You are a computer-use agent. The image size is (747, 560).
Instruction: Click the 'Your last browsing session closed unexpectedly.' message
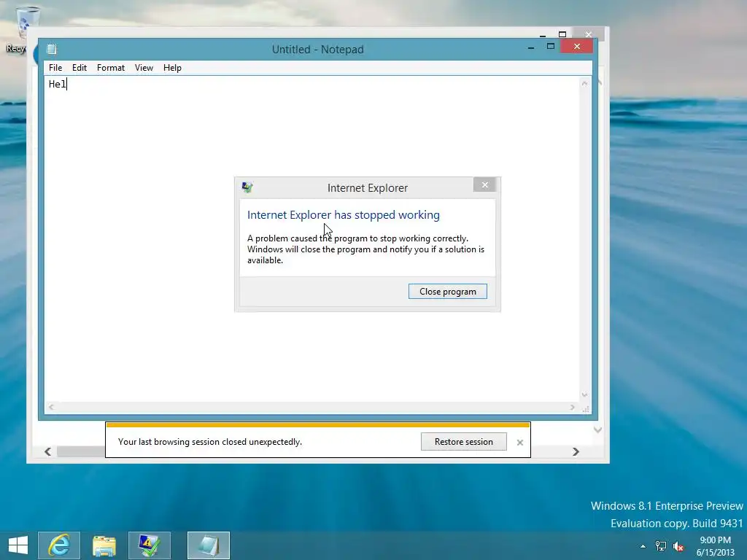click(x=210, y=442)
